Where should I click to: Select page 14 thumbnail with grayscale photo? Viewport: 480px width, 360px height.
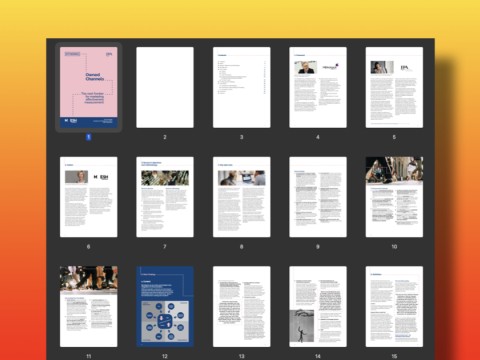pos(318,306)
